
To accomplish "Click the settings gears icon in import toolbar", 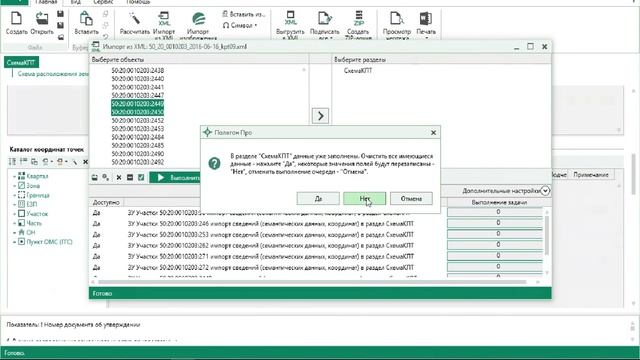I will (x=106, y=178).
